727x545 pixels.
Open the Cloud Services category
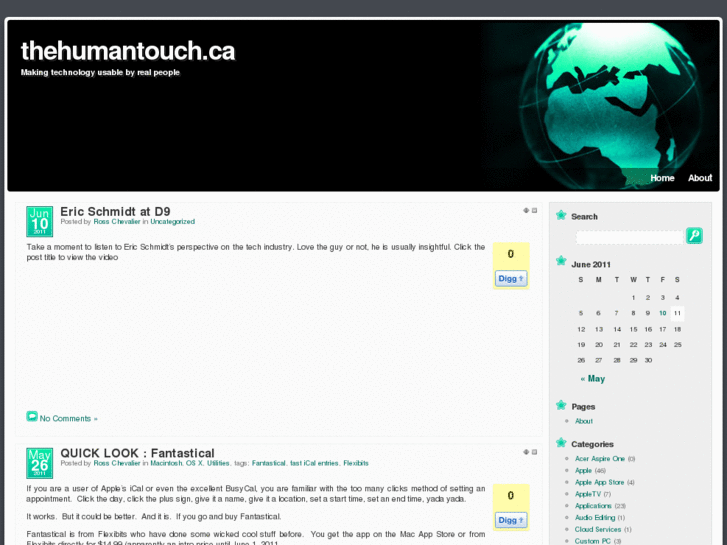598,530
